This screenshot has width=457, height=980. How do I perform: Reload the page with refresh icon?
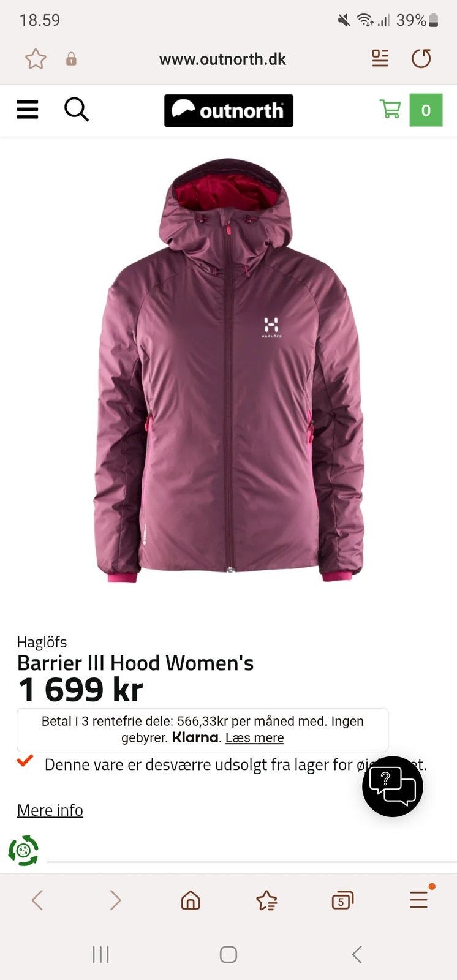pos(421,59)
